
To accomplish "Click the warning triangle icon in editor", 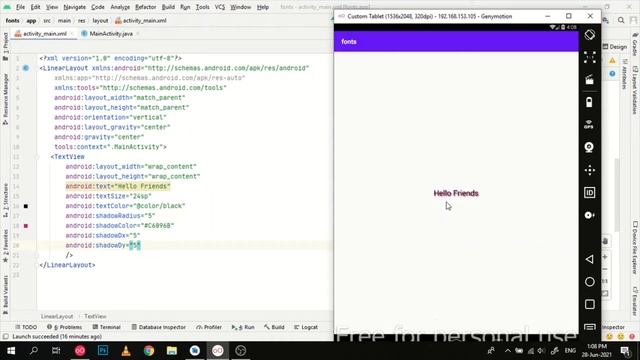I will [612, 60].
